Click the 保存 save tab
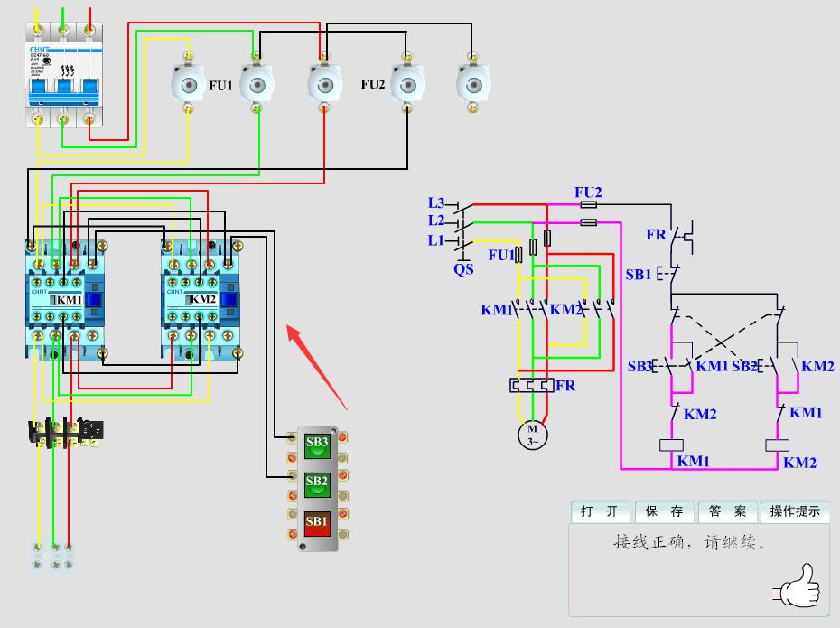 664,511
